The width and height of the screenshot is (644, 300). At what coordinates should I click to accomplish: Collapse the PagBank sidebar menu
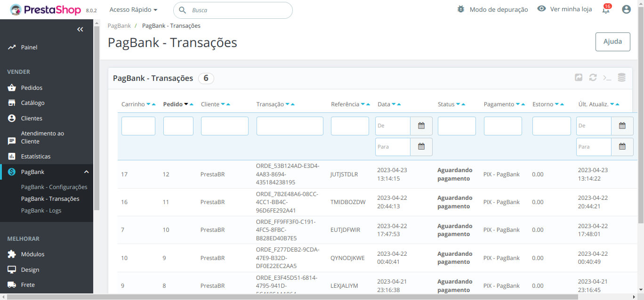[x=86, y=172]
